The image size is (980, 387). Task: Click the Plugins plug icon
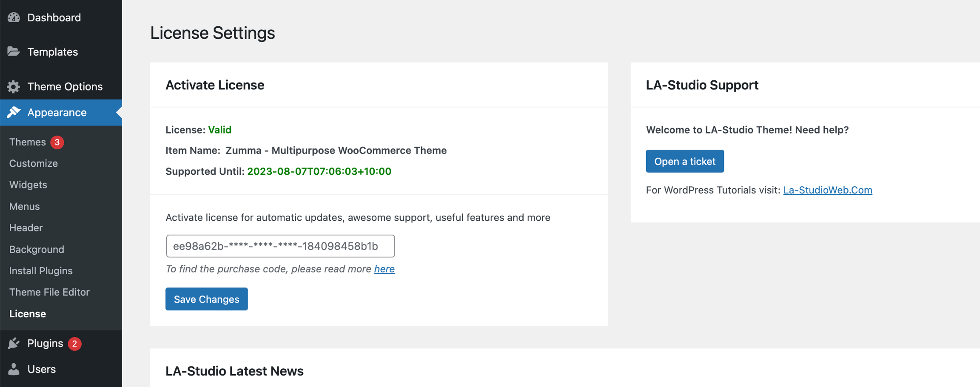tap(14, 343)
